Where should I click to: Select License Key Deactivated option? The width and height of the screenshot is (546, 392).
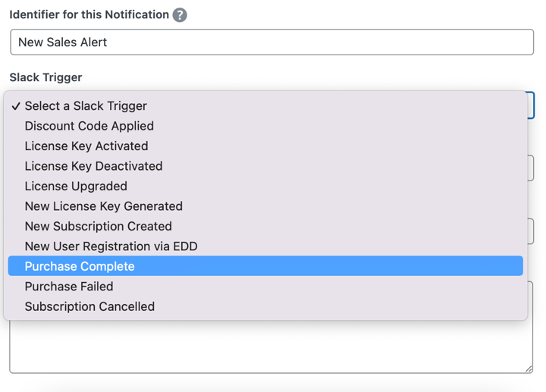tap(93, 166)
